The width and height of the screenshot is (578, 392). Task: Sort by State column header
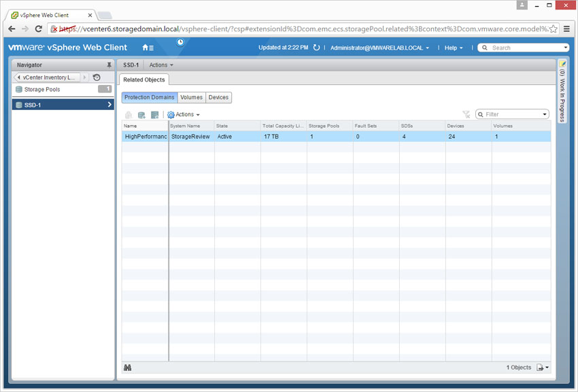237,126
